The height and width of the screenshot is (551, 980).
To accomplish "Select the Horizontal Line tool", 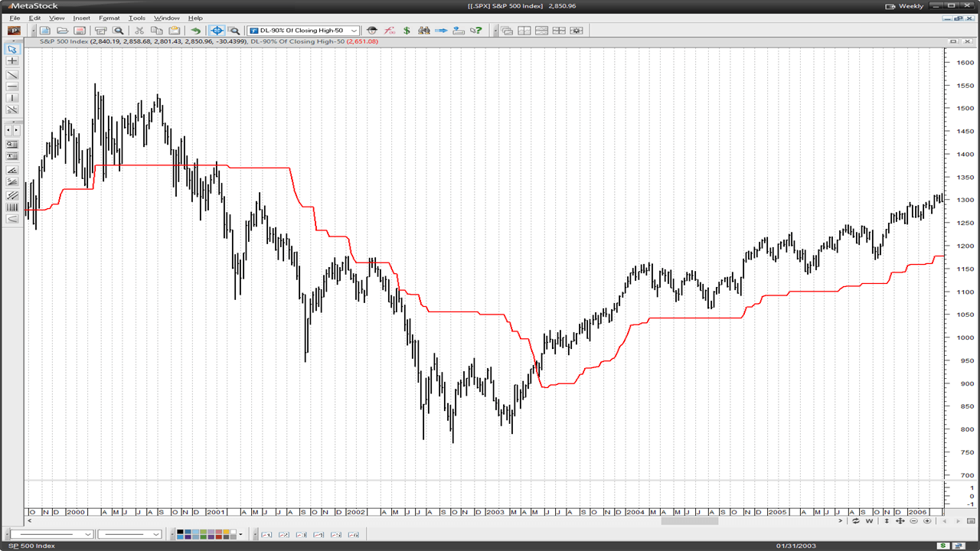I will 12,86.
